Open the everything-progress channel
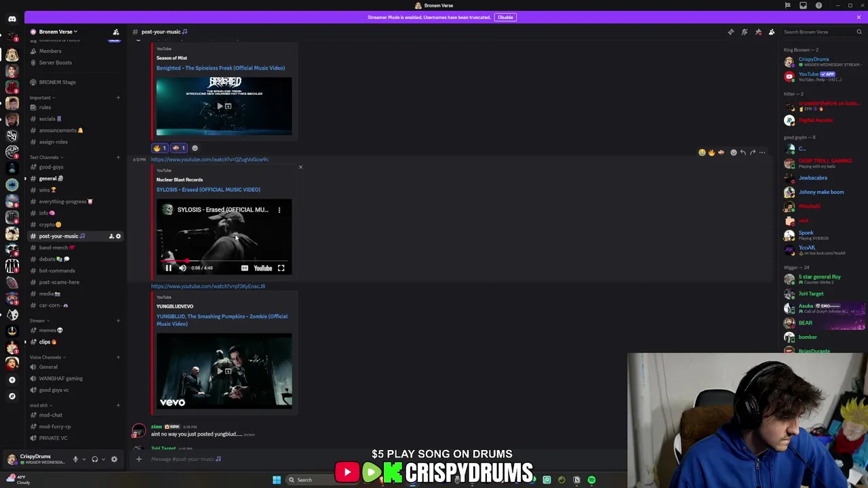 (75, 201)
